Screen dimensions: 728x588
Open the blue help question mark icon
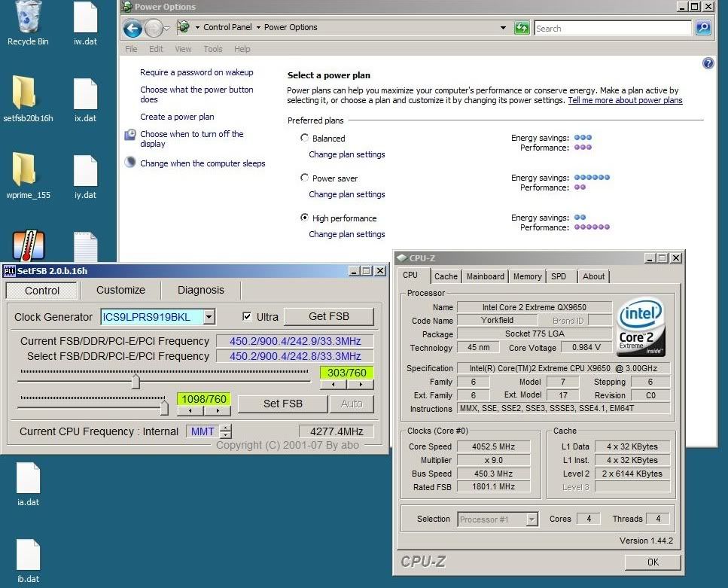708,63
